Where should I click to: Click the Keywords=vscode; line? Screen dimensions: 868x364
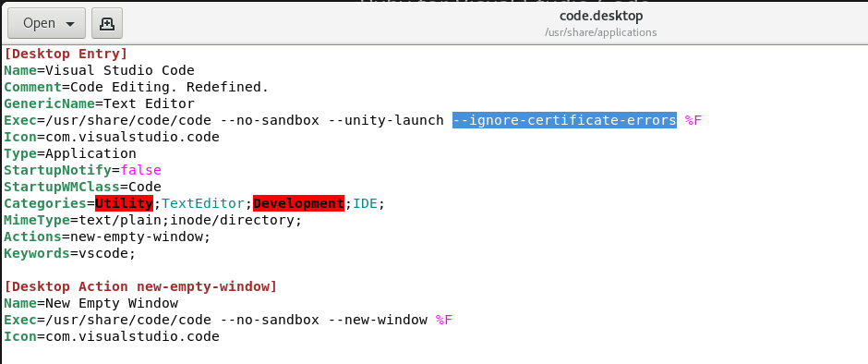click(70, 253)
